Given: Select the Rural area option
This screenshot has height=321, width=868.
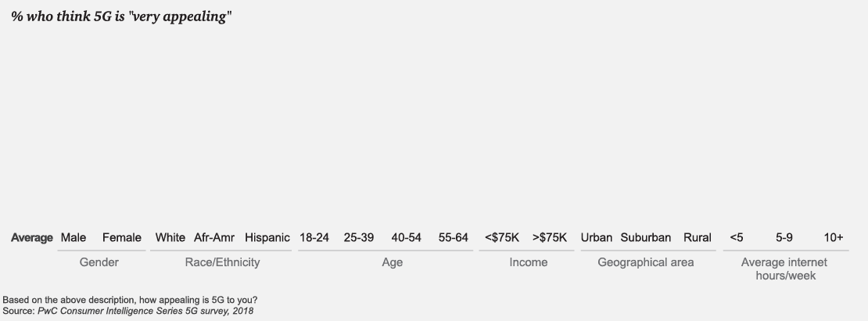Looking at the screenshot, I should tap(698, 237).
